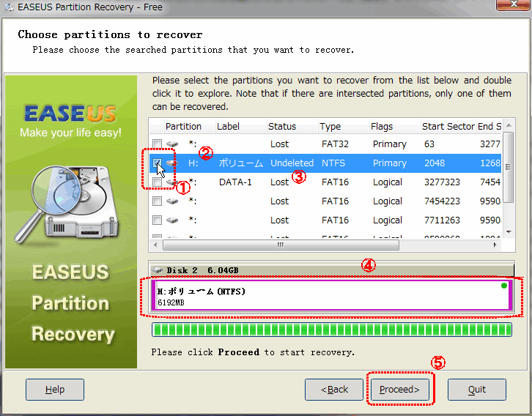Click drive icon of the first FAT32 row
The width and height of the screenshot is (532, 416).
tap(172, 144)
